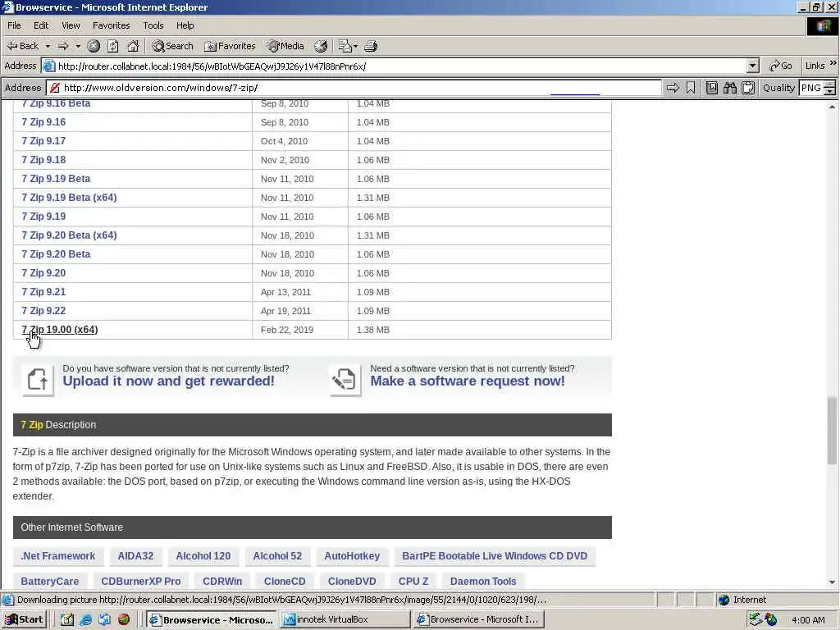Image resolution: width=840 pixels, height=630 pixels.
Task: Open the Forward history dropdown arrow
Action: pos(78,47)
